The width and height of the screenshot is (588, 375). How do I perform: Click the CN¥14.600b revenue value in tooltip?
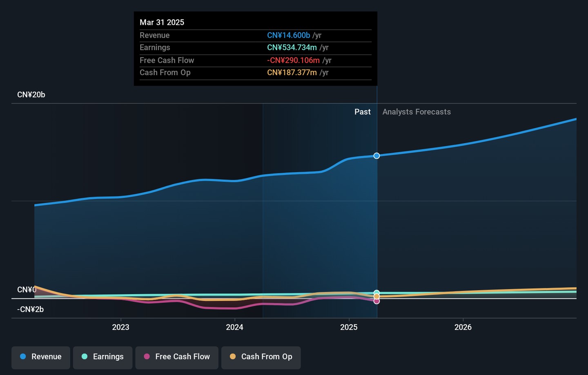[289, 35]
